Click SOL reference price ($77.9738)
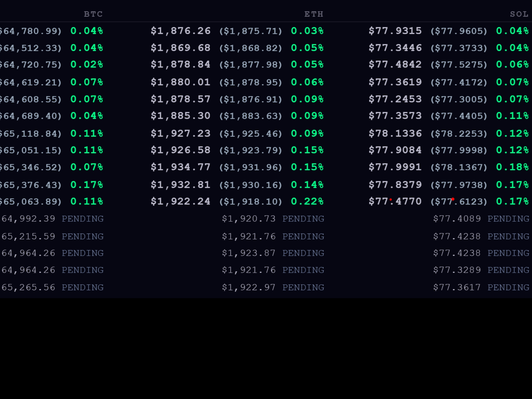 [459, 185]
